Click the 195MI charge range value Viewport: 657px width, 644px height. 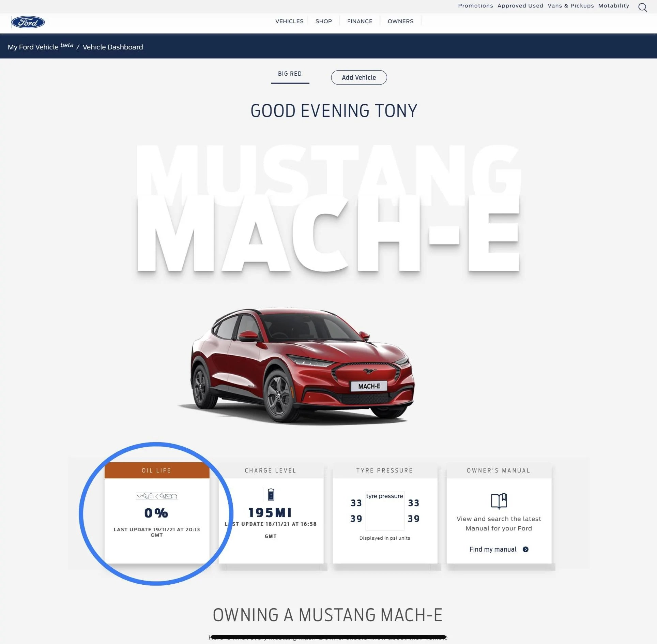pyautogui.click(x=270, y=512)
